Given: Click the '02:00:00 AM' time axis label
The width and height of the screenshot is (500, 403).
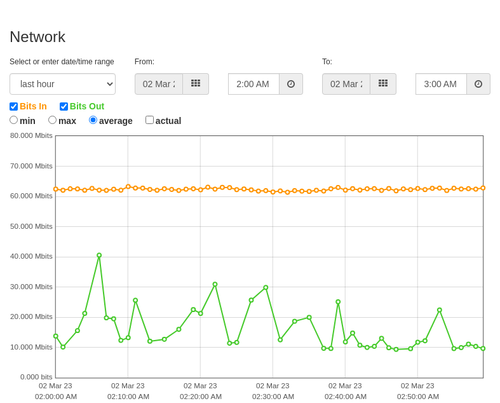Looking at the screenshot, I should click(x=56, y=397).
